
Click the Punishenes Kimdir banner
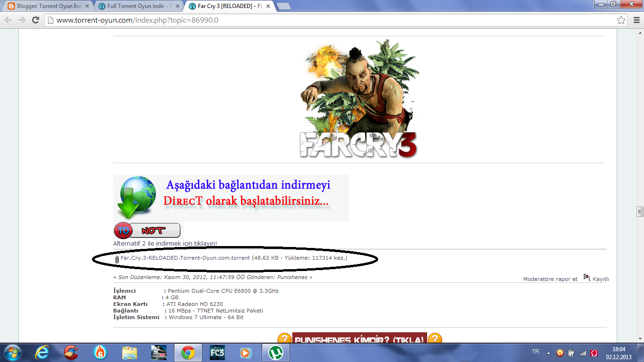[360, 337]
